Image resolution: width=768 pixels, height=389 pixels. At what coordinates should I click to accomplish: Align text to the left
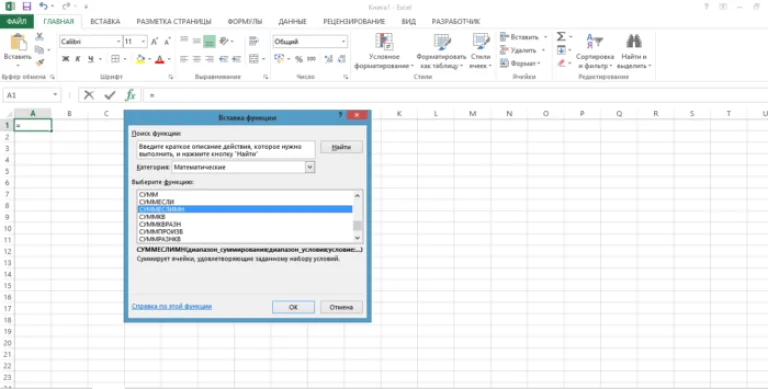(x=184, y=59)
